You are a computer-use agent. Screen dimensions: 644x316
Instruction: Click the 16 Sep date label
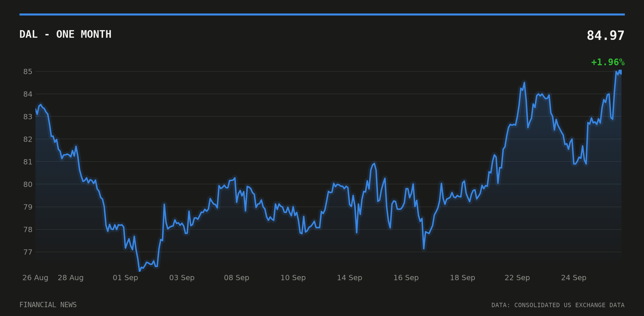tap(406, 278)
